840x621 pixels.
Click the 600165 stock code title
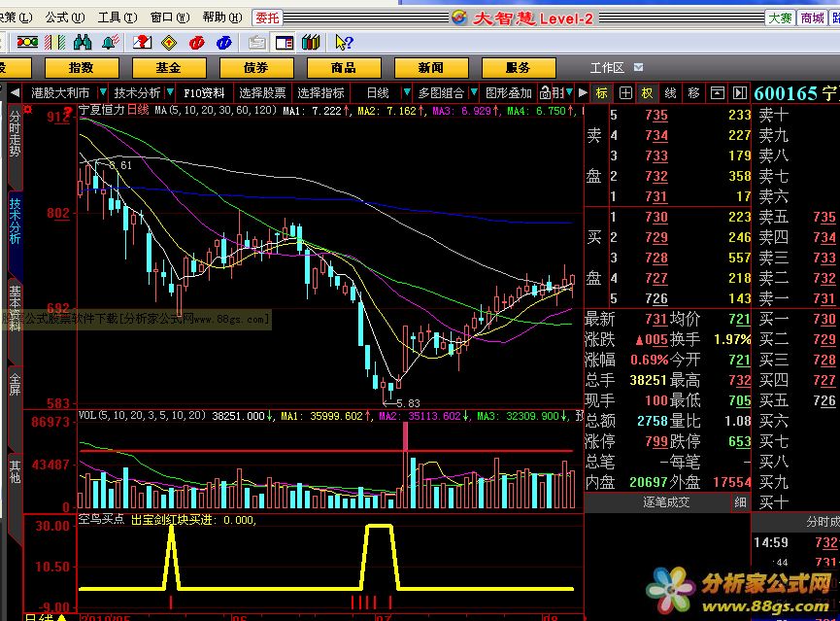pyautogui.click(x=785, y=93)
